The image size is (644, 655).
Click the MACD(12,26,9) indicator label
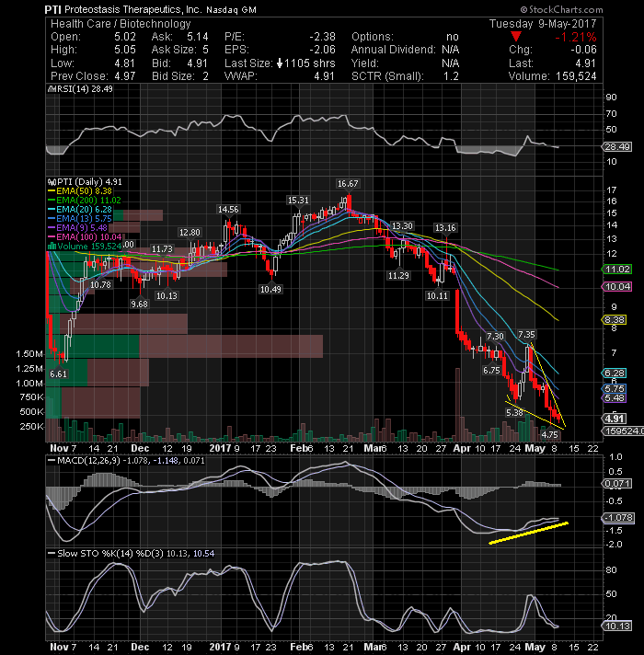(88, 461)
